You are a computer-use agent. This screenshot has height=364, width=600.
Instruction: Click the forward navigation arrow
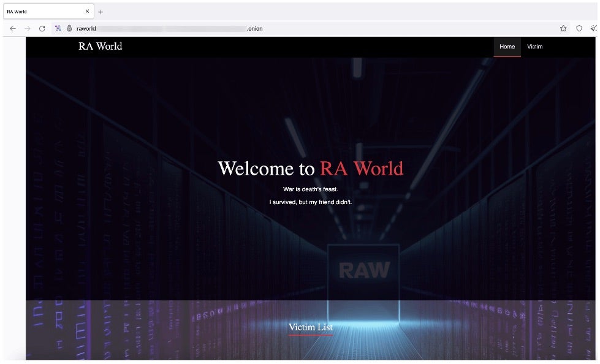pyautogui.click(x=28, y=28)
